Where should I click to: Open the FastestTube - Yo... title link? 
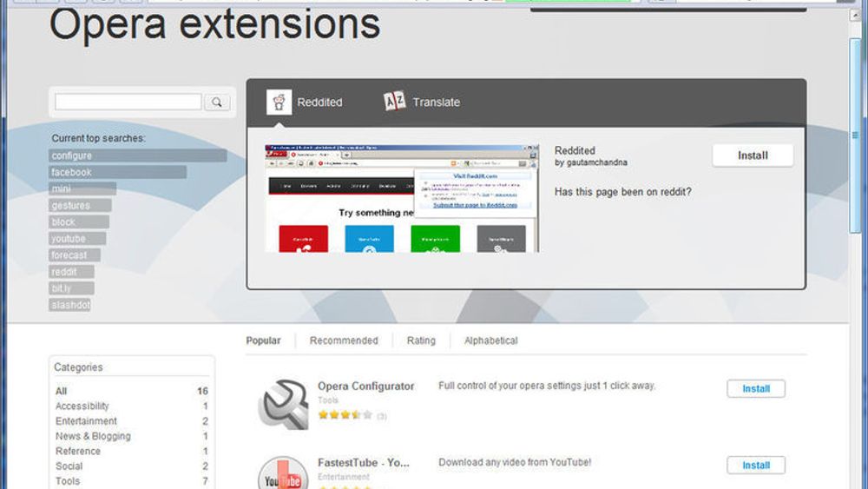[364, 462]
